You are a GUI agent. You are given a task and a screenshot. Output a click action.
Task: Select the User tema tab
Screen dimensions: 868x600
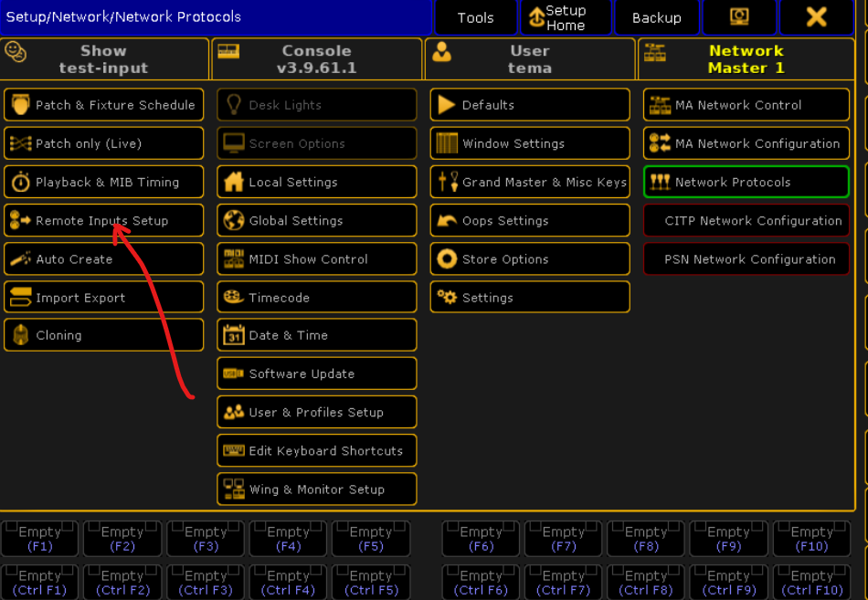coord(530,59)
